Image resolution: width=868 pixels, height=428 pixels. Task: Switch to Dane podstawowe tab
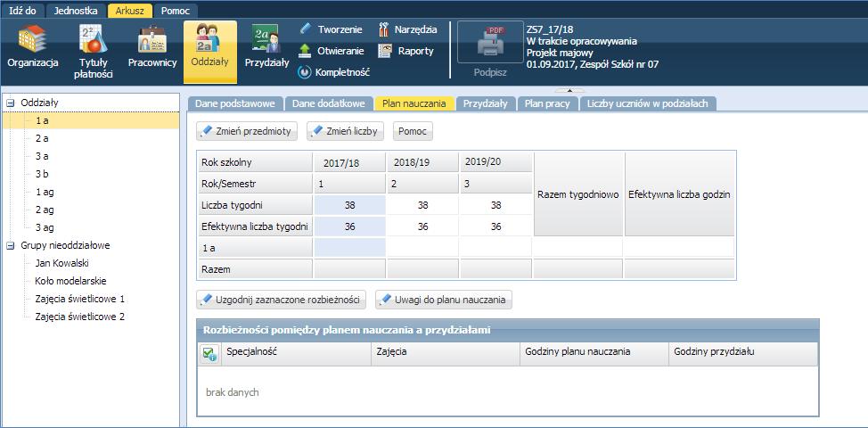coord(236,103)
